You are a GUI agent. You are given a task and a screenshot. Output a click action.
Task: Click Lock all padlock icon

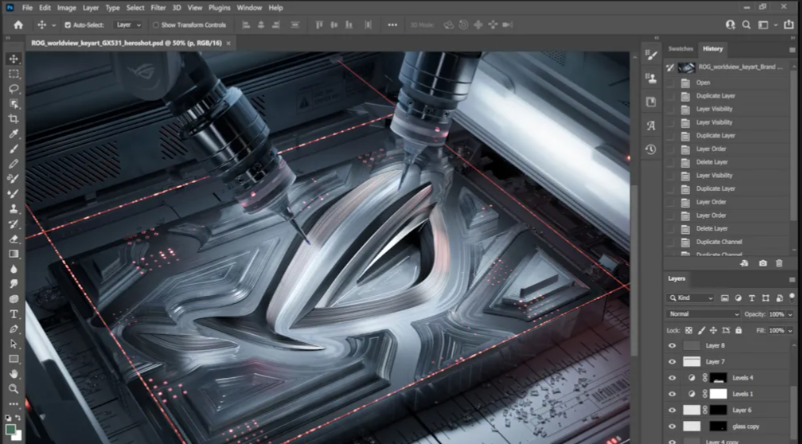739,330
